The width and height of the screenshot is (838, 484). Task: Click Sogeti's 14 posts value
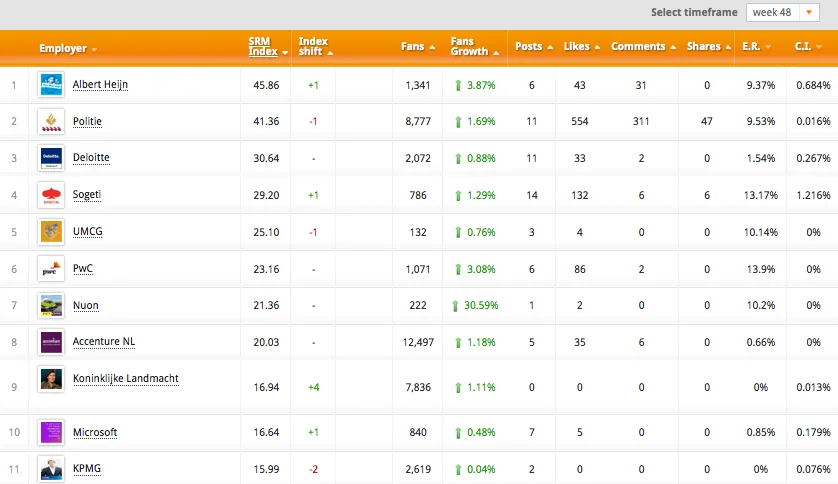tap(532, 195)
